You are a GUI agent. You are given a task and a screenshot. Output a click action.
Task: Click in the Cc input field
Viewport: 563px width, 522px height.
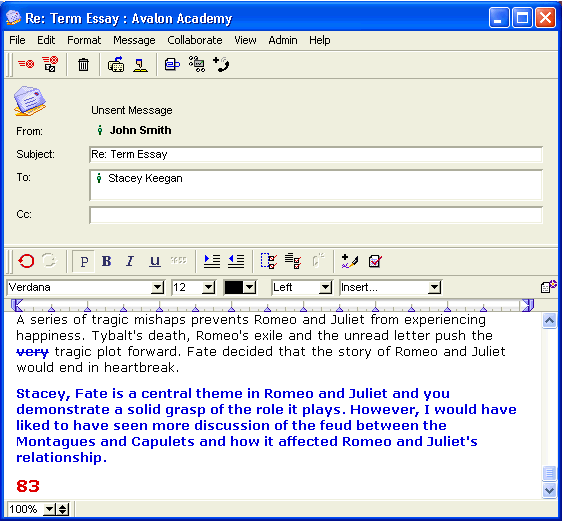(316, 215)
